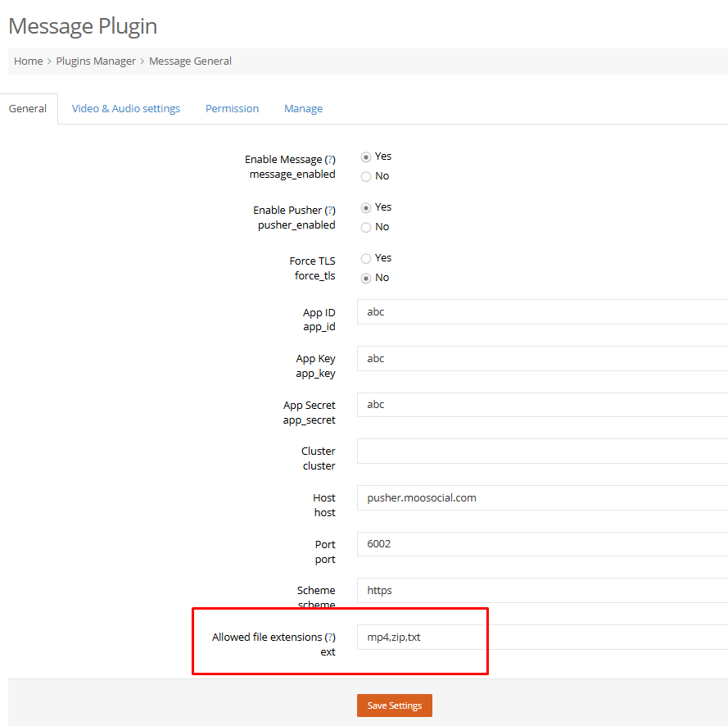
Task: Click the Enable Pusher help question mark
Action: click(x=330, y=211)
